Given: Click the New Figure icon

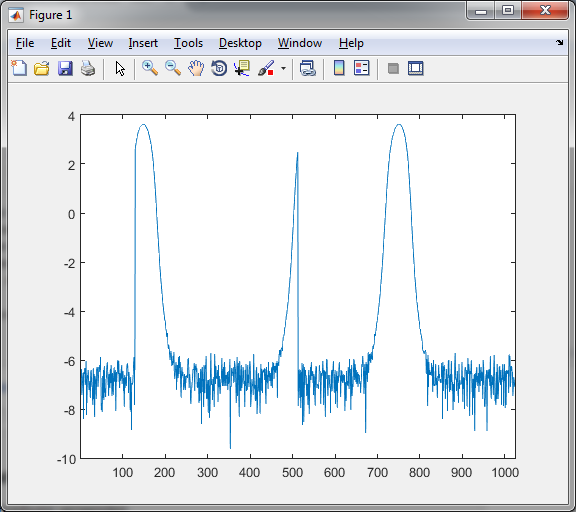Looking at the screenshot, I should coord(19,68).
